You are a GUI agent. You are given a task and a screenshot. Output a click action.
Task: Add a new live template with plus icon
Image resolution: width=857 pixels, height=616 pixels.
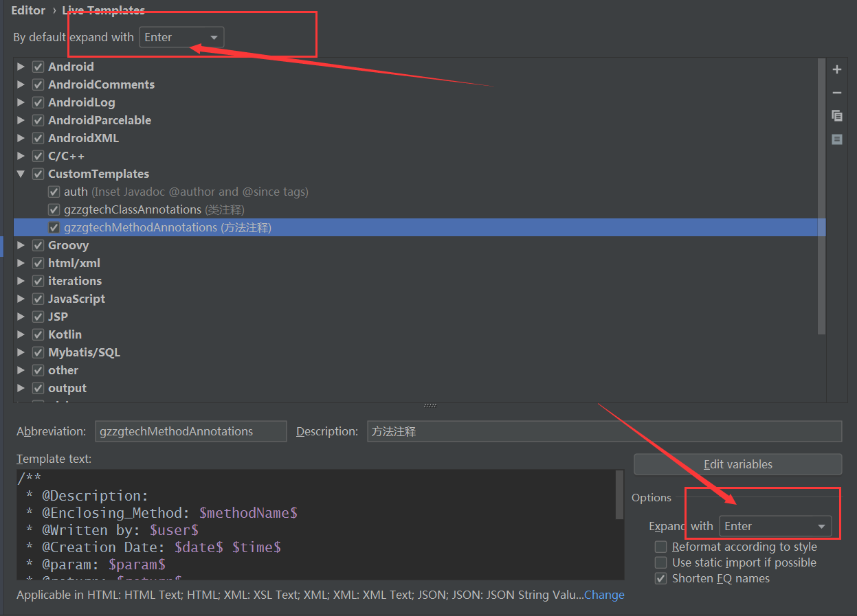point(836,69)
